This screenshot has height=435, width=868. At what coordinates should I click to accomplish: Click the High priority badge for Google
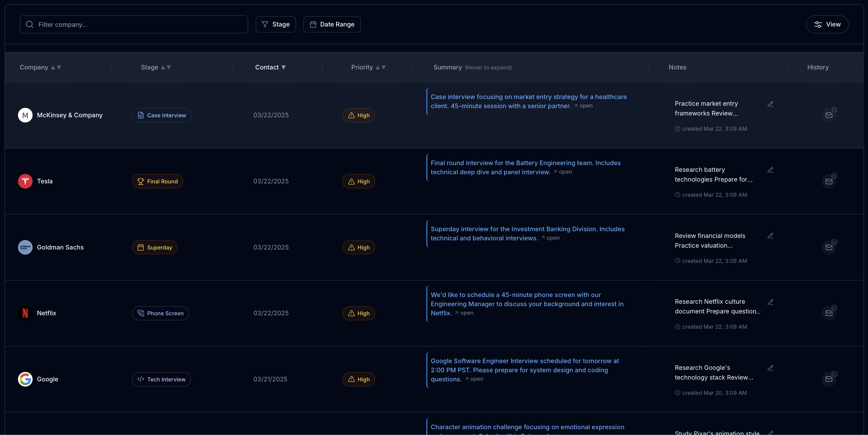[358, 379]
